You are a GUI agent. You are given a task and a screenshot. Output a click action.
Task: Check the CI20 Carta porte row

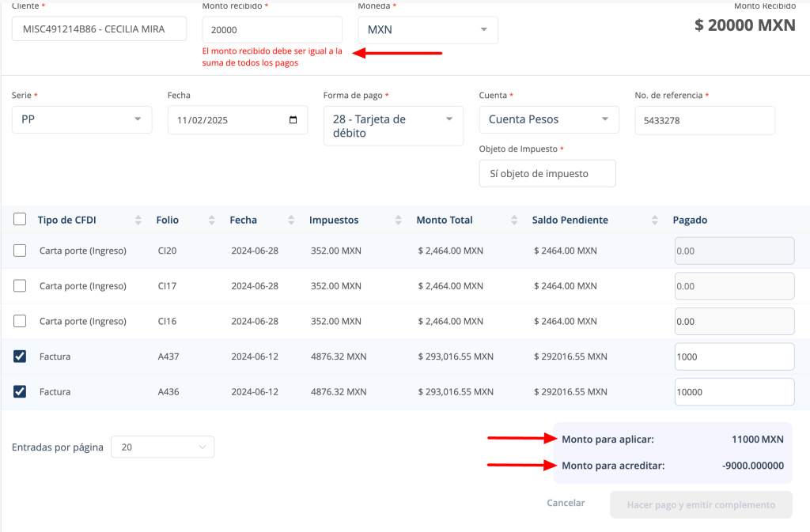tap(20, 251)
